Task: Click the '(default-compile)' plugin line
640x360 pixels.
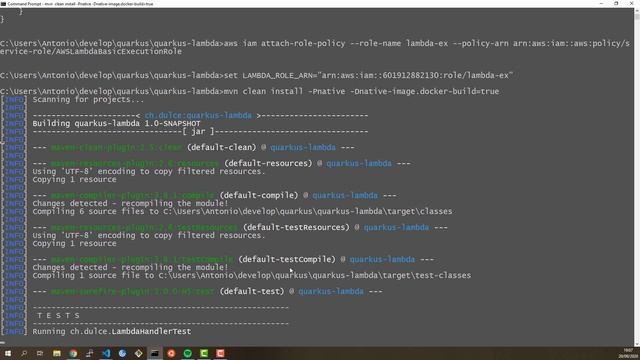Action: [214, 196]
